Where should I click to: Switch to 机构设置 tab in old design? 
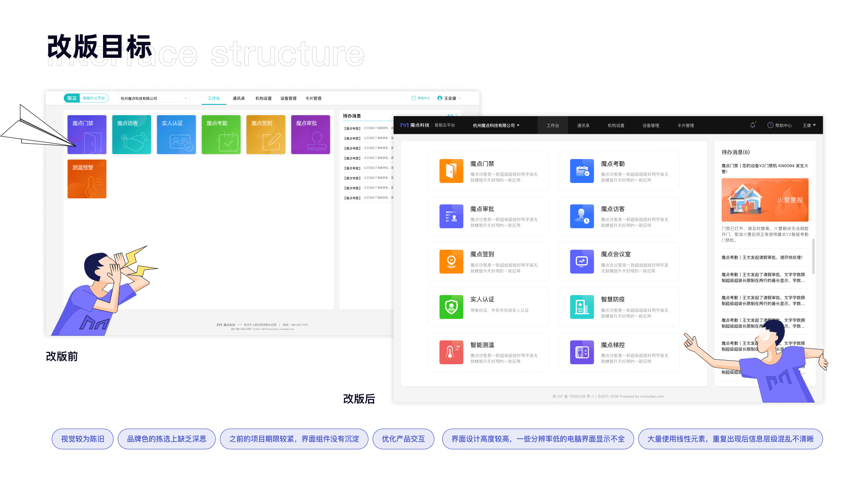coord(263,98)
